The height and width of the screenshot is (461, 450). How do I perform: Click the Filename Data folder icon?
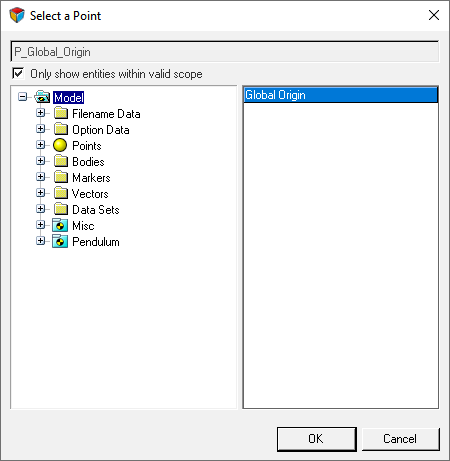61,113
